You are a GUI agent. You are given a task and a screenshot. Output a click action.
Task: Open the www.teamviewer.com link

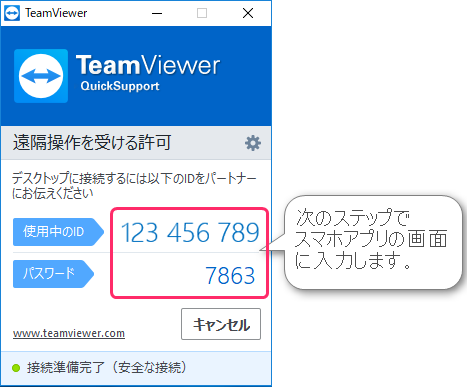click(x=69, y=333)
